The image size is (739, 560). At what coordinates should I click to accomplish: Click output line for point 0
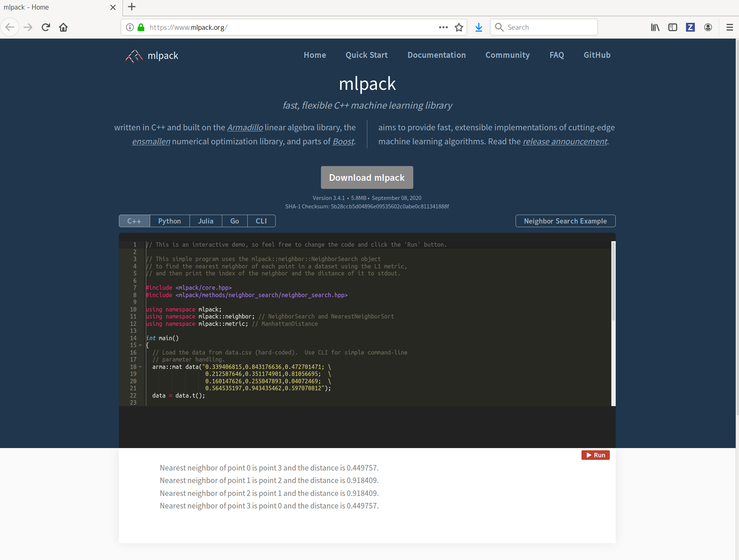(269, 468)
